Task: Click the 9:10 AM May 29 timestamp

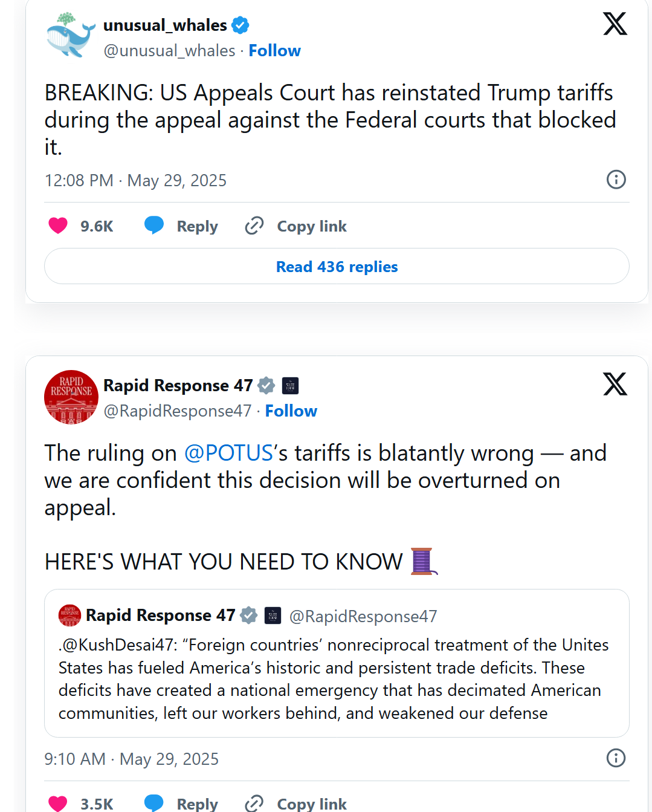Action: point(131,759)
